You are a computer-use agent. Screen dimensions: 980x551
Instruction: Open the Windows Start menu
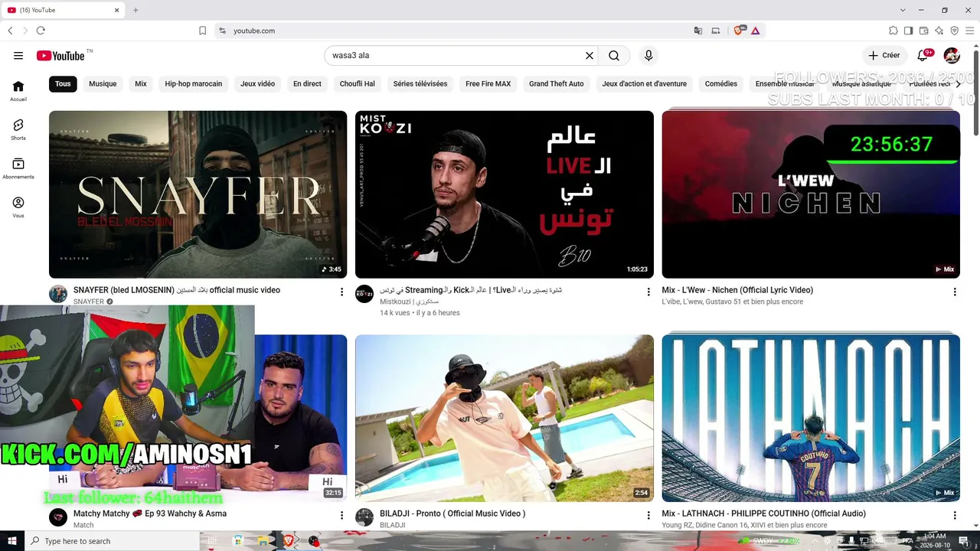click(x=12, y=541)
